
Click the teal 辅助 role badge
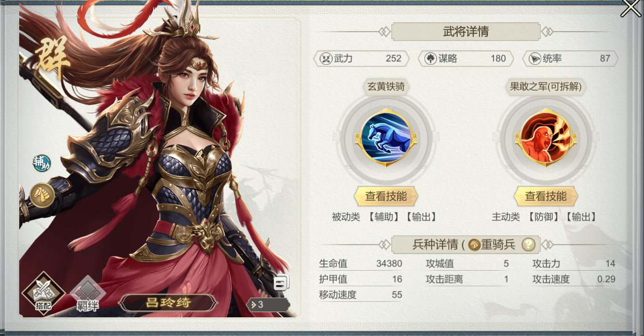[x=42, y=163]
